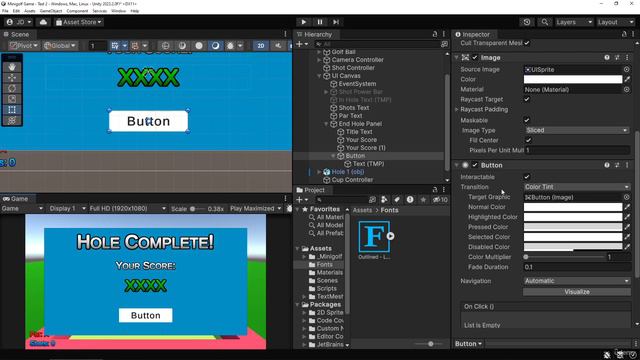Image resolution: width=640 pixels, height=360 pixels.
Task: Click the Visualize navigation button
Action: pyautogui.click(x=577, y=292)
